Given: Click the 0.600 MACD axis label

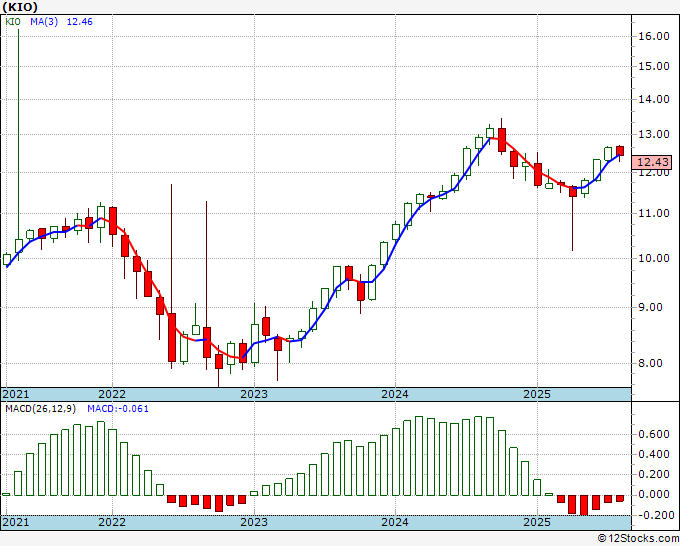Looking at the screenshot, I should [x=654, y=435].
